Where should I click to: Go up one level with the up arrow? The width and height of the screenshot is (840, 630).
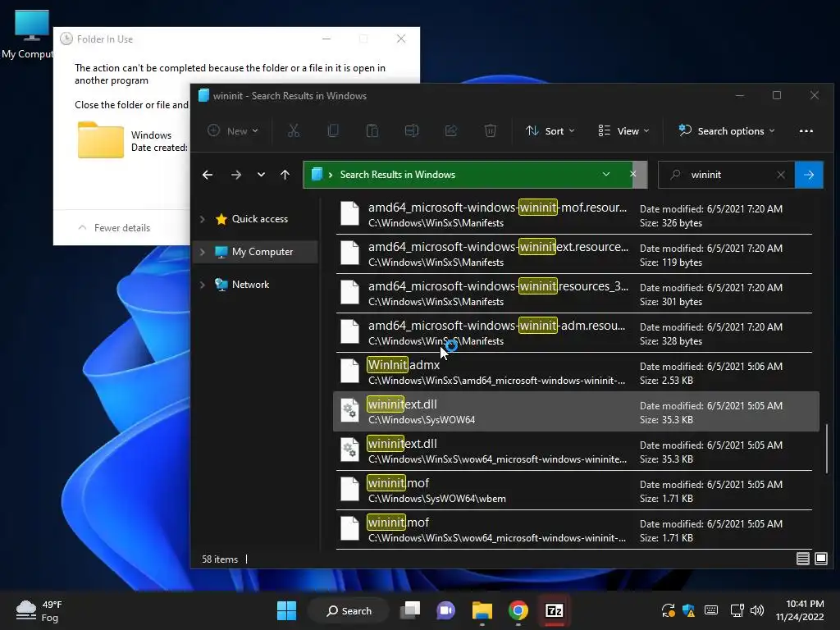[285, 175]
